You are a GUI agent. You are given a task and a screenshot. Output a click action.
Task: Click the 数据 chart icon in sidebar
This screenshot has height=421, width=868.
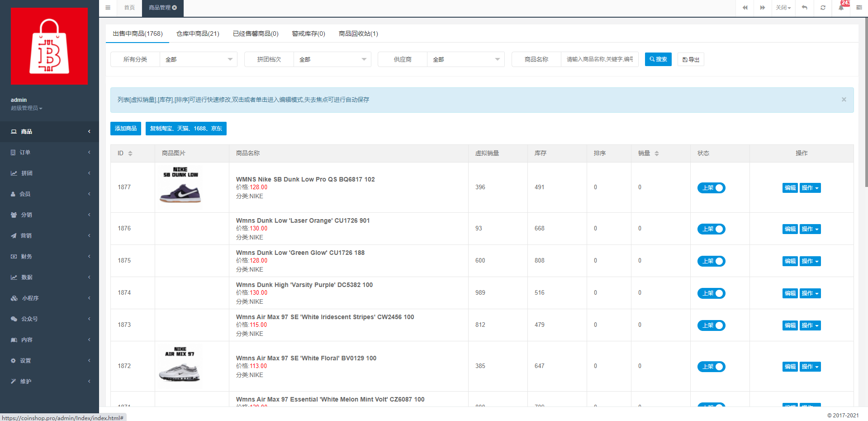point(14,277)
